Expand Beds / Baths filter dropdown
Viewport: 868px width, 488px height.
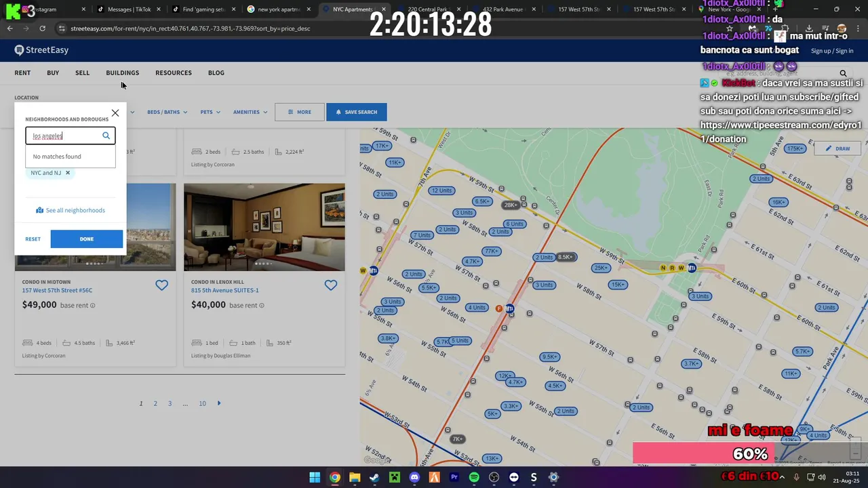(x=167, y=112)
